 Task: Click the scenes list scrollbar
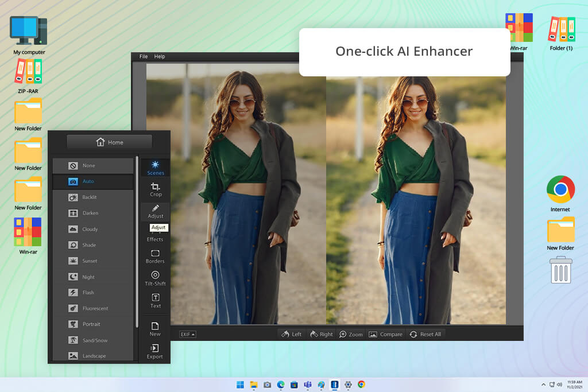pyautogui.click(x=137, y=242)
